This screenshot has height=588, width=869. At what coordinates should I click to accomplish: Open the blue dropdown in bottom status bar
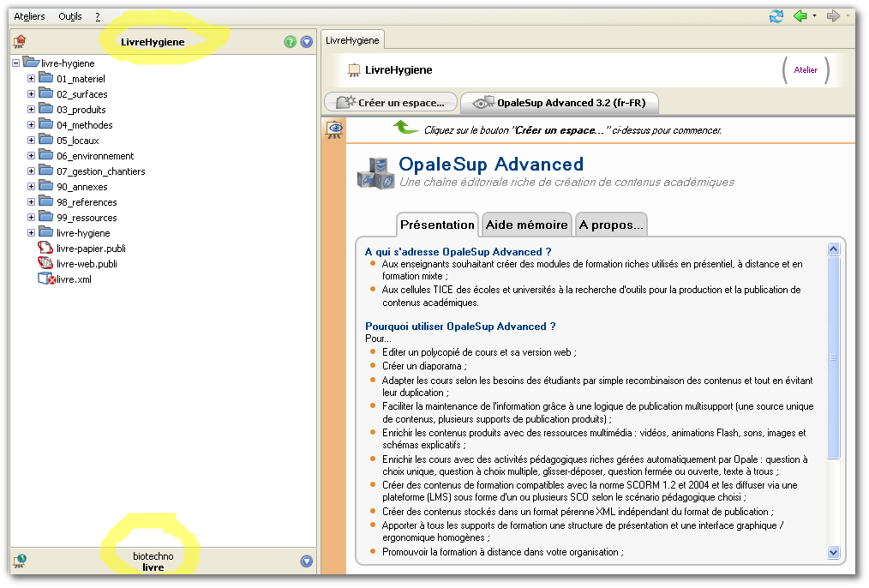[x=307, y=561]
